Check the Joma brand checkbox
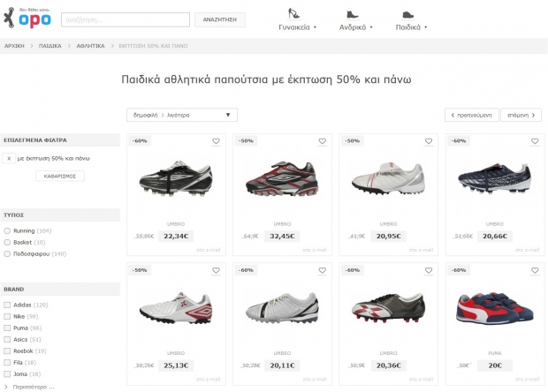Image resolution: width=548 pixels, height=392 pixels. 7,373
